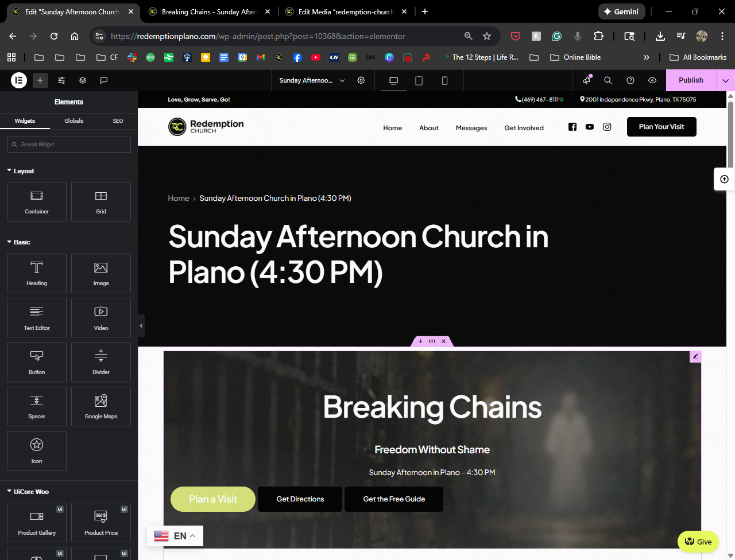Open Site Settings sliders icon

pyautogui.click(x=61, y=80)
